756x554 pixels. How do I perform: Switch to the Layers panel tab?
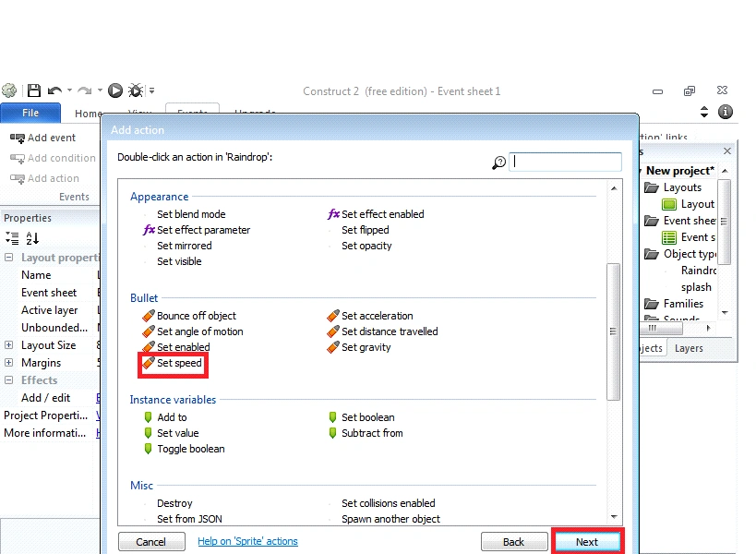pos(689,348)
